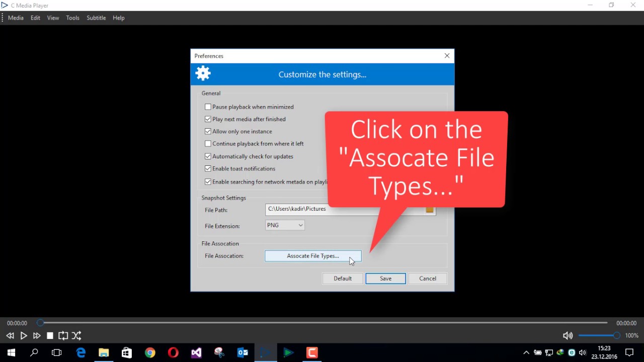Click the playback seek bar
Image resolution: width=644 pixels, height=362 pixels.
coord(324,323)
